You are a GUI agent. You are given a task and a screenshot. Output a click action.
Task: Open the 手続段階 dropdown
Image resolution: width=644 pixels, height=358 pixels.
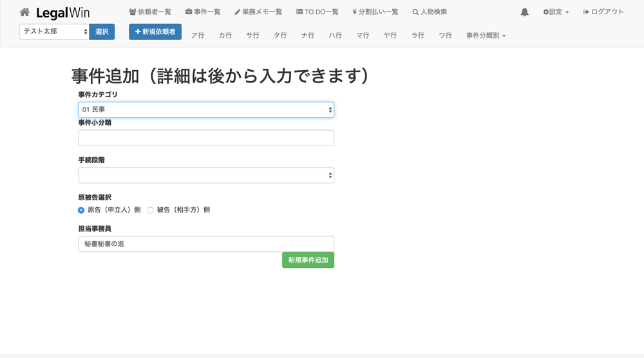(206, 175)
